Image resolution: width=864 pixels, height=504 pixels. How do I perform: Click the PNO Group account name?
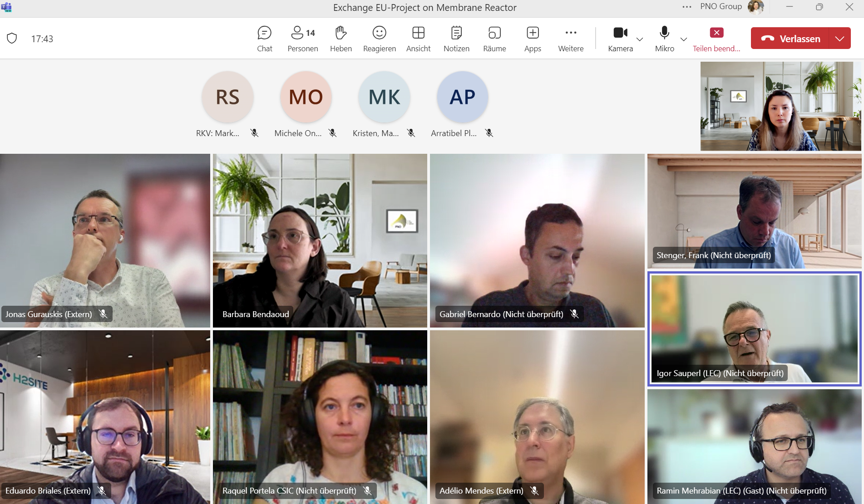pos(721,6)
